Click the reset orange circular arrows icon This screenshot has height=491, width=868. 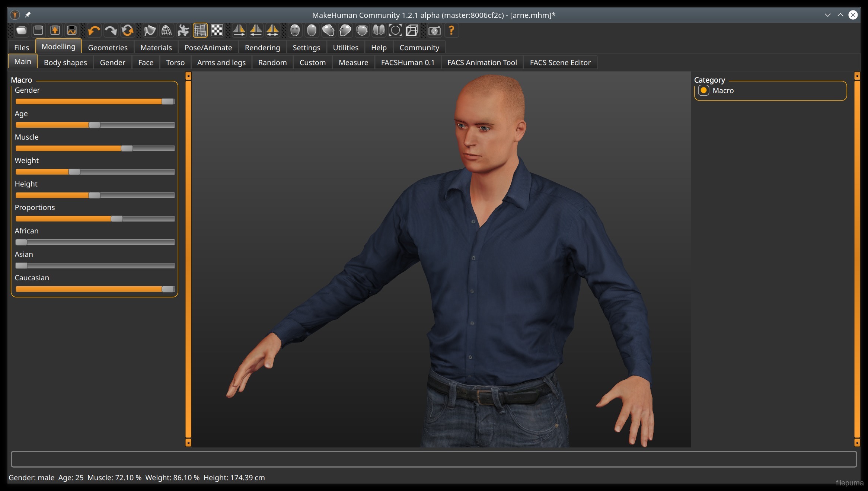127,31
